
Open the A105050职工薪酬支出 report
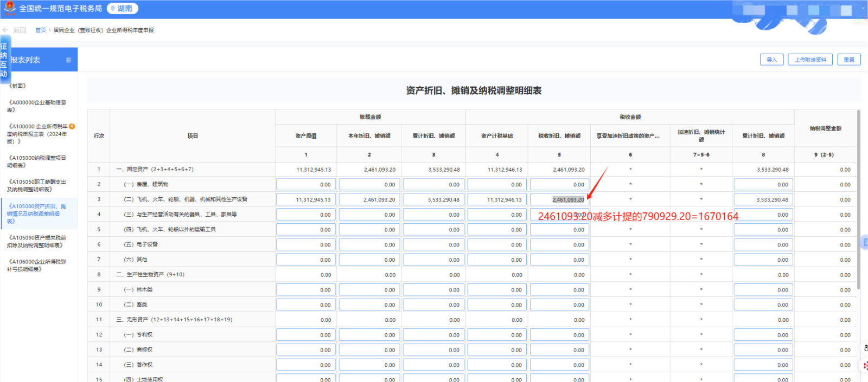point(37,185)
